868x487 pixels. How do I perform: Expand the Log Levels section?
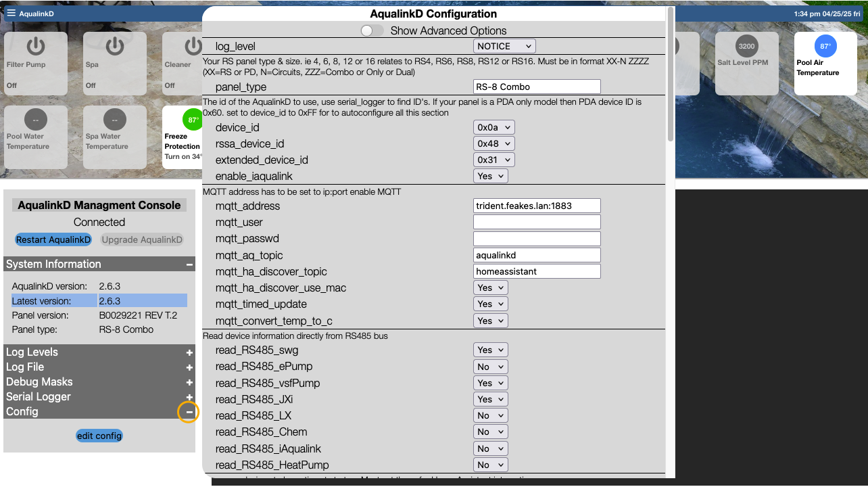pos(189,352)
